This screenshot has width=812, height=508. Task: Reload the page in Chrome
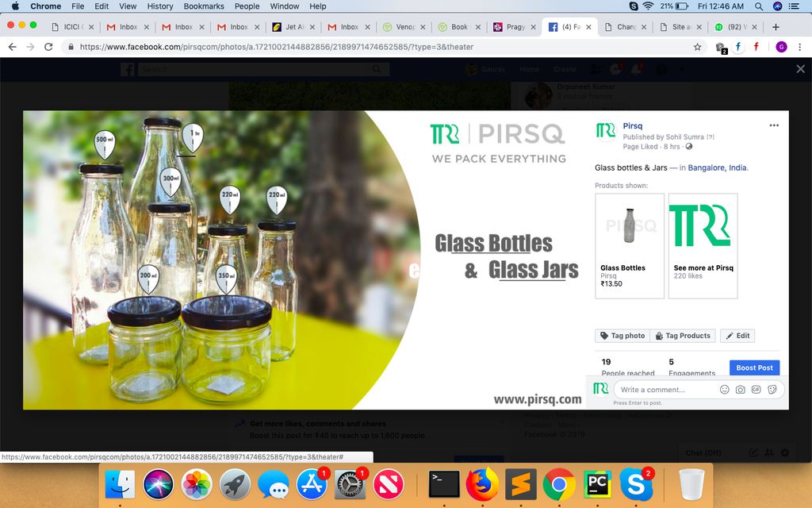[x=48, y=47]
